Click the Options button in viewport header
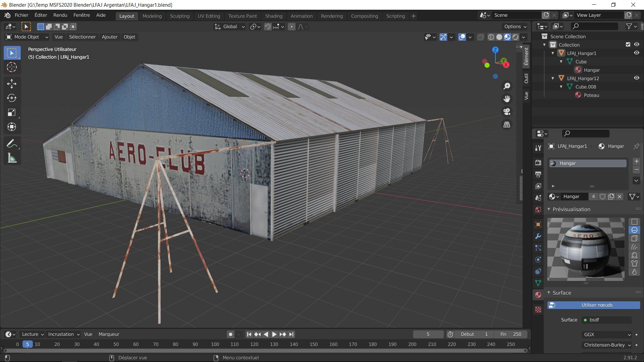Viewport: 644px width, 362px height. [515, 26]
